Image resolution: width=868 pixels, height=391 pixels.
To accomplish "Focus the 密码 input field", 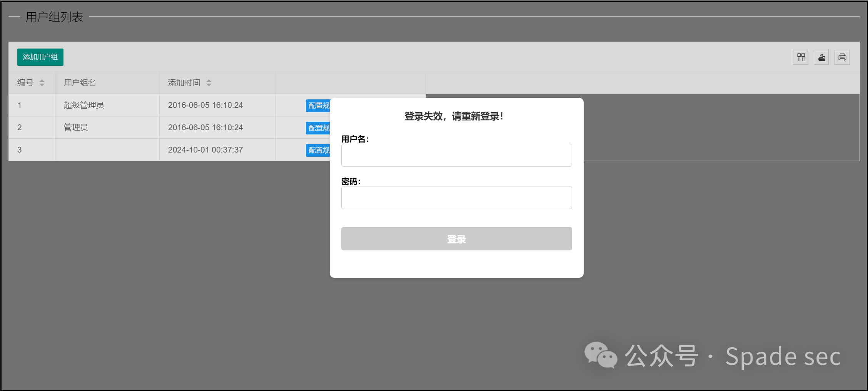I will click(x=456, y=198).
